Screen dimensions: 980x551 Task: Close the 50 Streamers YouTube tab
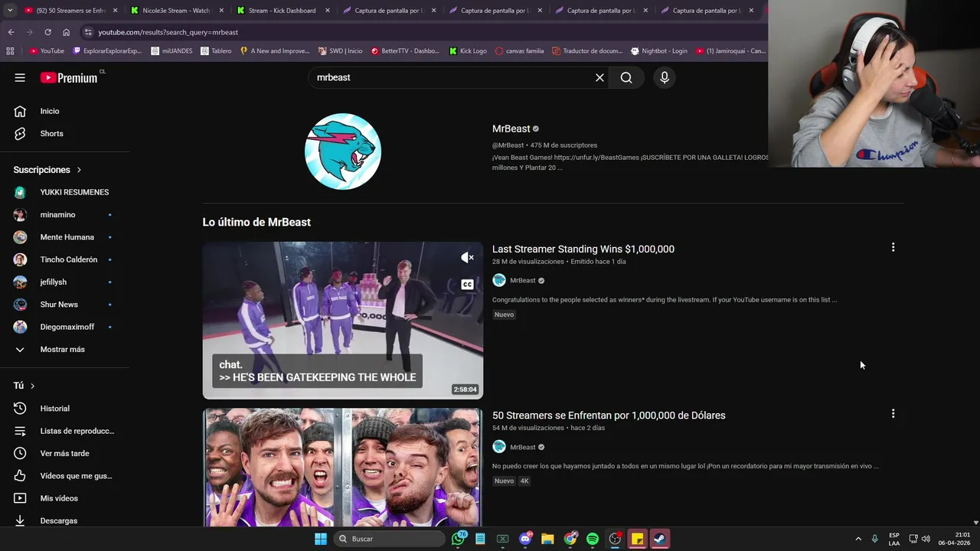tap(116, 11)
